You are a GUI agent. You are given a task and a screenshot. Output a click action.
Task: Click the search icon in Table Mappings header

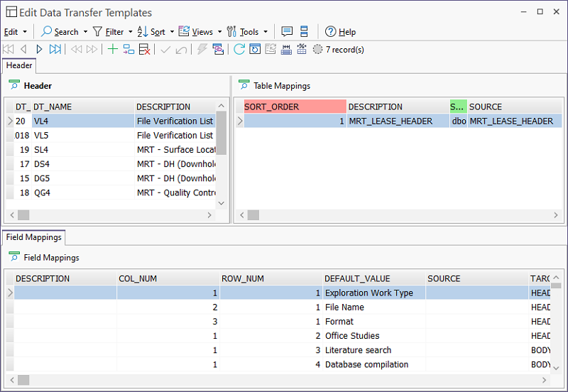pyautogui.click(x=244, y=85)
